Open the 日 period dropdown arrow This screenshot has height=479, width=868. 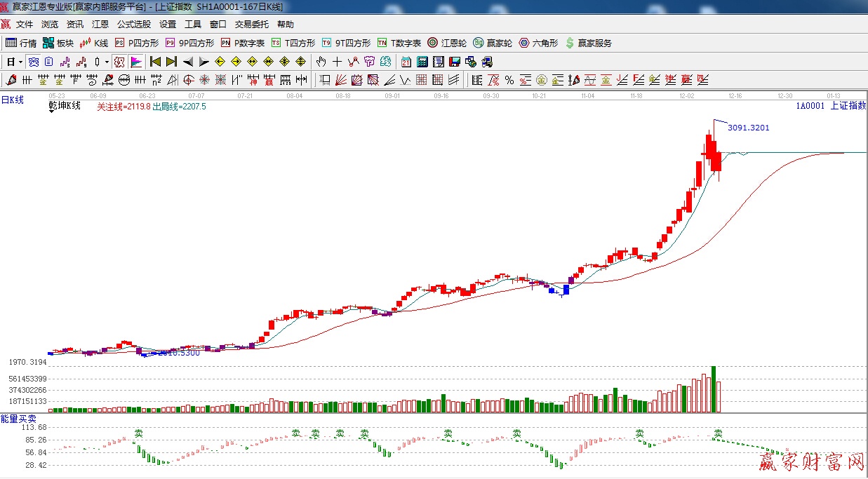click(x=20, y=62)
